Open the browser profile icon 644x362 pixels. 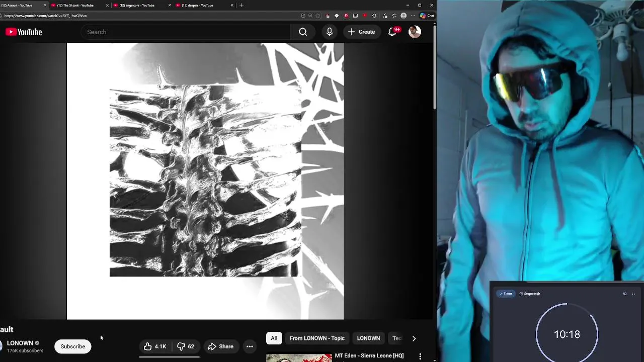404,16
